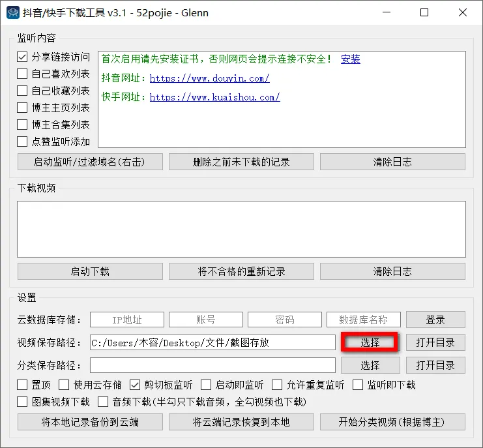Click the 视频保存路径 text field
The image size is (483, 448).
(x=212, y=342)
